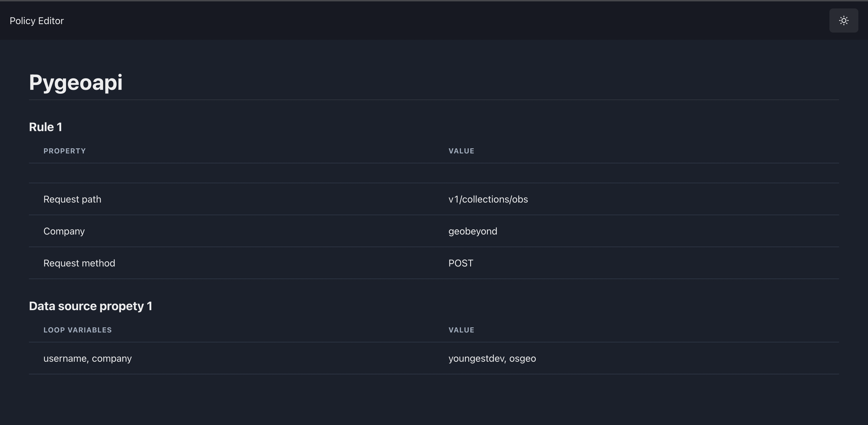Select the youngestdev, osgeo value

tap(492, 358)
